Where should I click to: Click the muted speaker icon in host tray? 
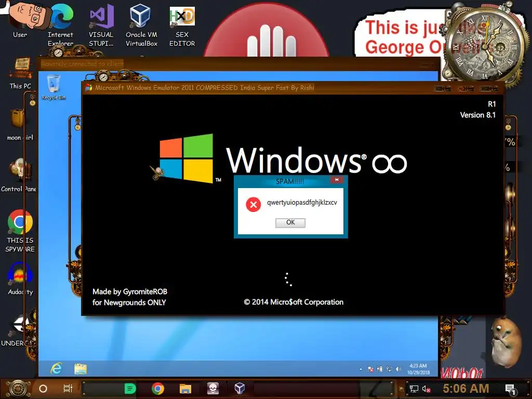point(426,389)
